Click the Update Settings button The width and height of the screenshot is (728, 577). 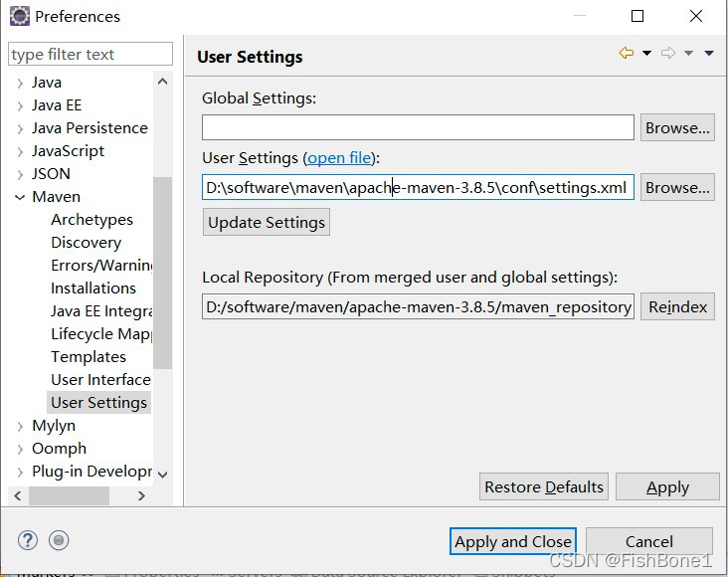click(267, 222)
